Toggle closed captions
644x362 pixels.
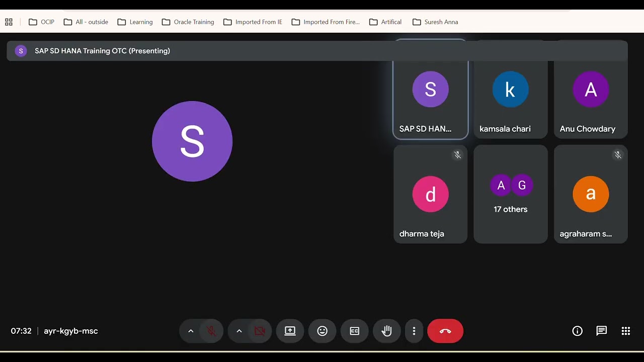coord(355,331)
